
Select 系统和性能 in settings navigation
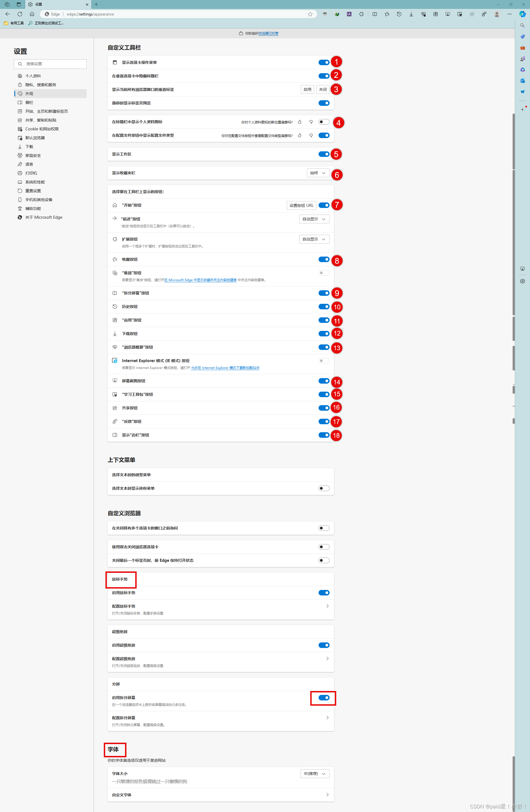pyautogui.click(x=35, y=182)
